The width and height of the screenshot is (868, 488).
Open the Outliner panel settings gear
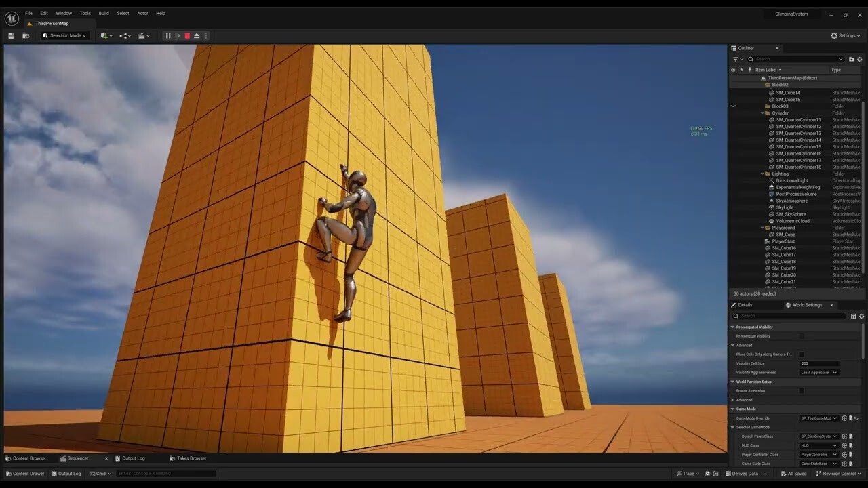point(859,59)
